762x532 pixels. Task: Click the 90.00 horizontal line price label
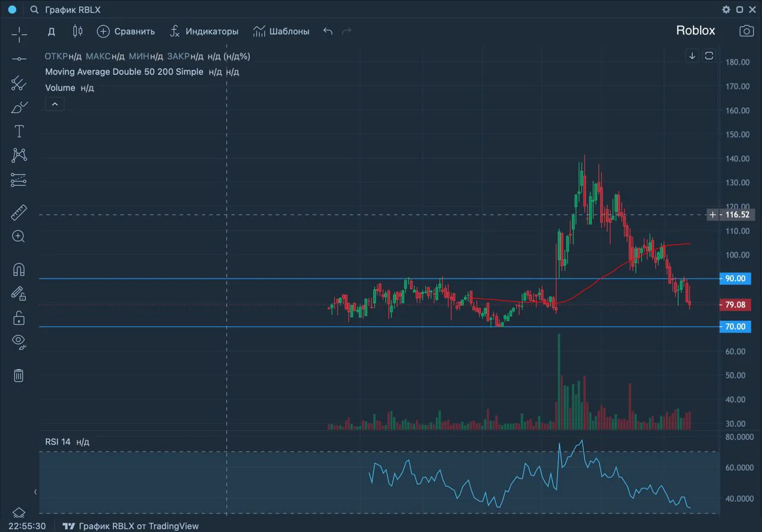(735, 278)
